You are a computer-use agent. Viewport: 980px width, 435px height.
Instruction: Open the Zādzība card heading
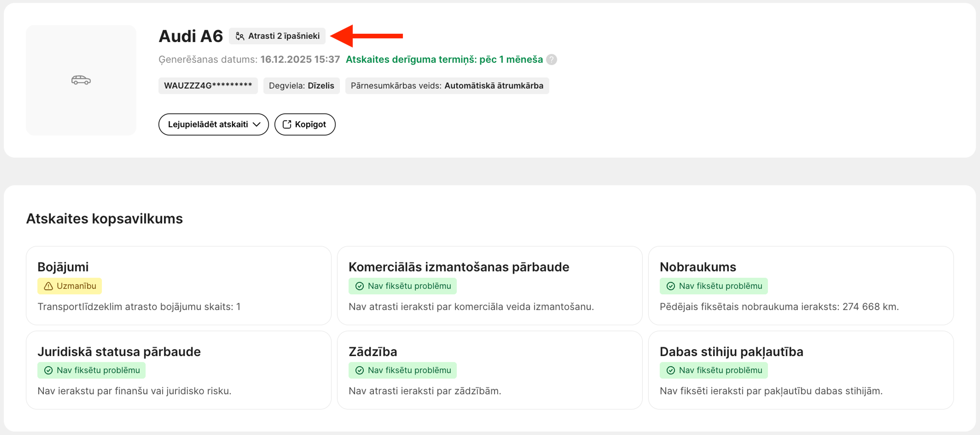pos(373,352)
